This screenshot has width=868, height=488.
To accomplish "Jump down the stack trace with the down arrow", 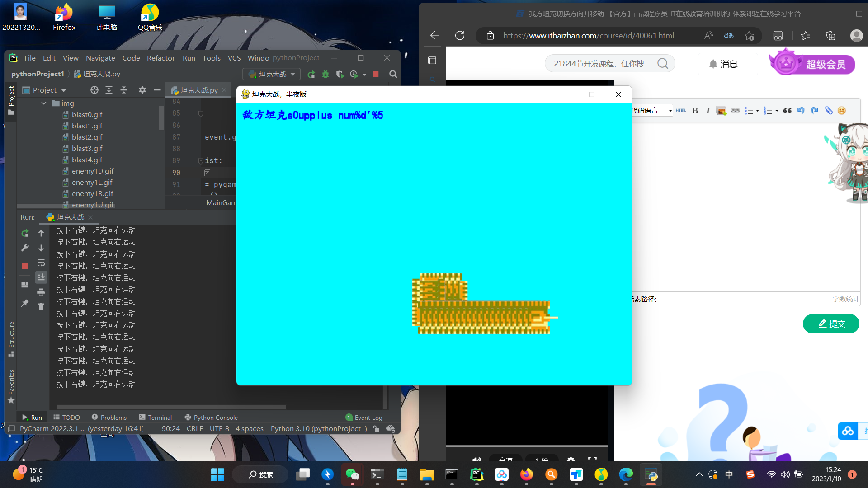I will click(x=41, y=248).
